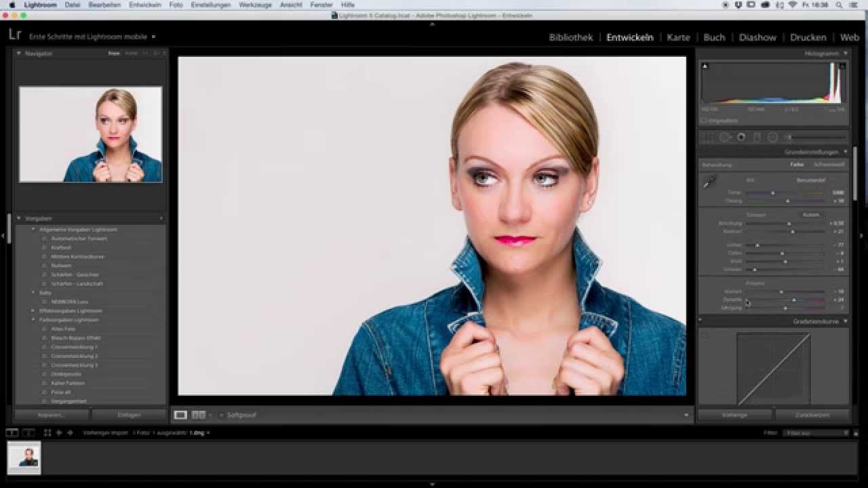Screen dimensions: 868x488
Task: Go to previous photo arrow
Action: click(x=59, y=432)
